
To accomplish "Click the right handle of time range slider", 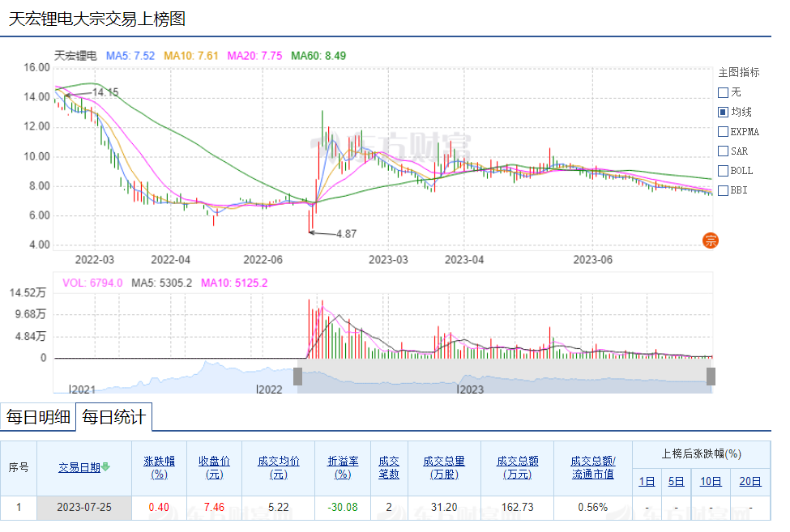I will (x=711, y=377).
